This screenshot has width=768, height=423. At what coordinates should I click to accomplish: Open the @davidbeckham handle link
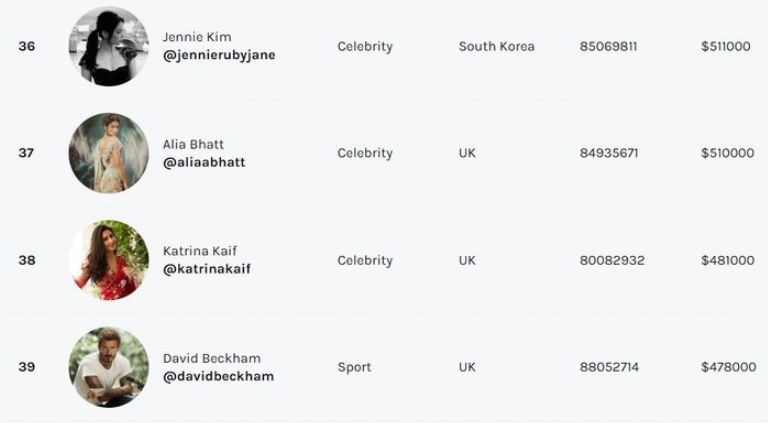[x=218, y=376]
